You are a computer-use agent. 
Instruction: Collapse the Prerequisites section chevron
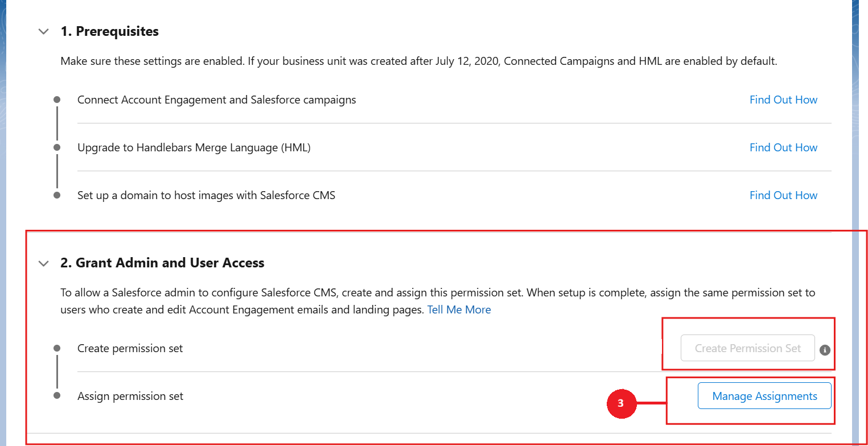[43, 32]
